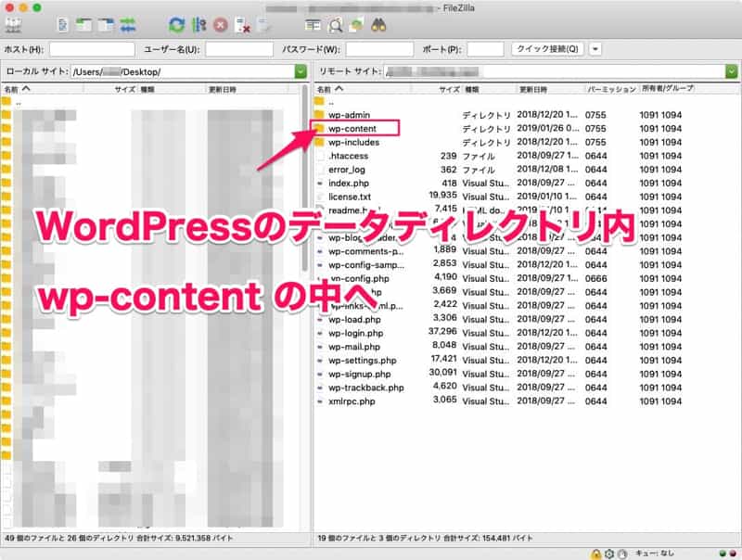Select the wp-login.php file
The height and width of the screenshot is (560, 742).
tap(356, 334)
